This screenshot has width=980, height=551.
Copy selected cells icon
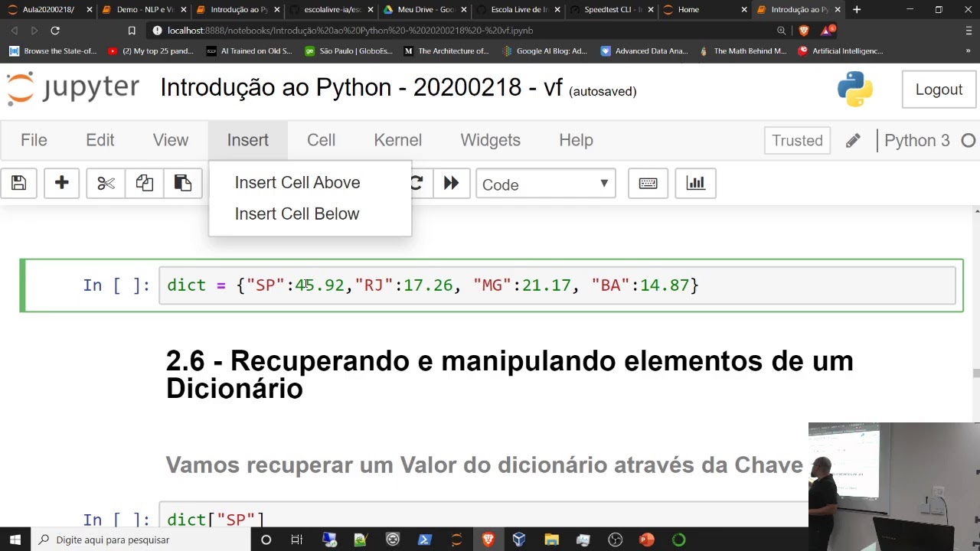[x=144, y=184]
